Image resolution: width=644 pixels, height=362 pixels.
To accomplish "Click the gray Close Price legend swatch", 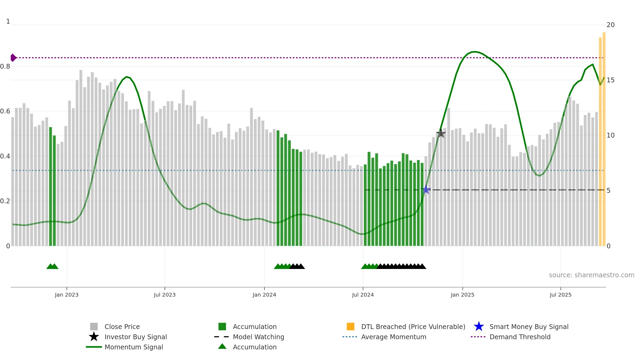I will point(94,327).
